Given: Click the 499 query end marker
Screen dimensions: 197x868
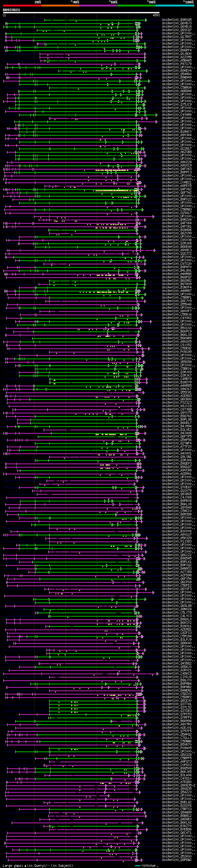Looking at the screenshot, I should coord(155,15).
